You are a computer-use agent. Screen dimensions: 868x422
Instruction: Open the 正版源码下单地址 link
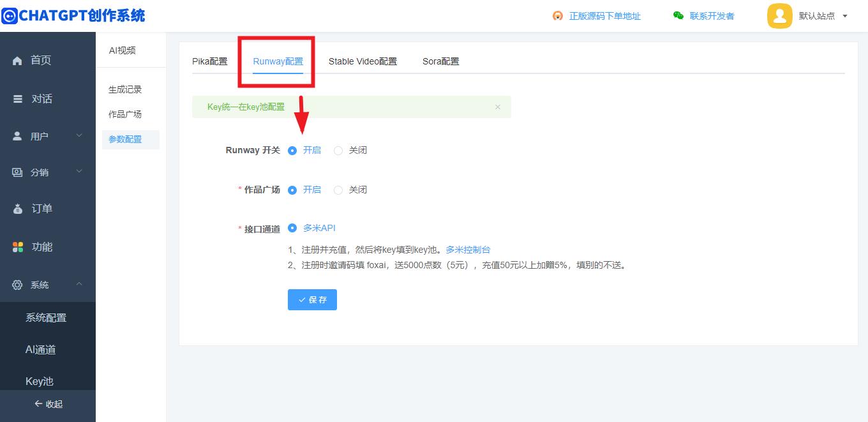pyautogui.click(x=605, y=16)
